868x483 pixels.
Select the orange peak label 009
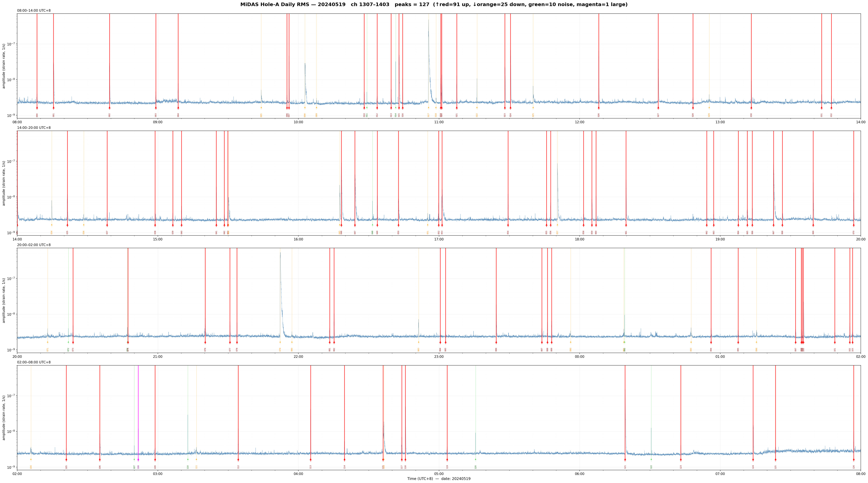coord(316,115)
